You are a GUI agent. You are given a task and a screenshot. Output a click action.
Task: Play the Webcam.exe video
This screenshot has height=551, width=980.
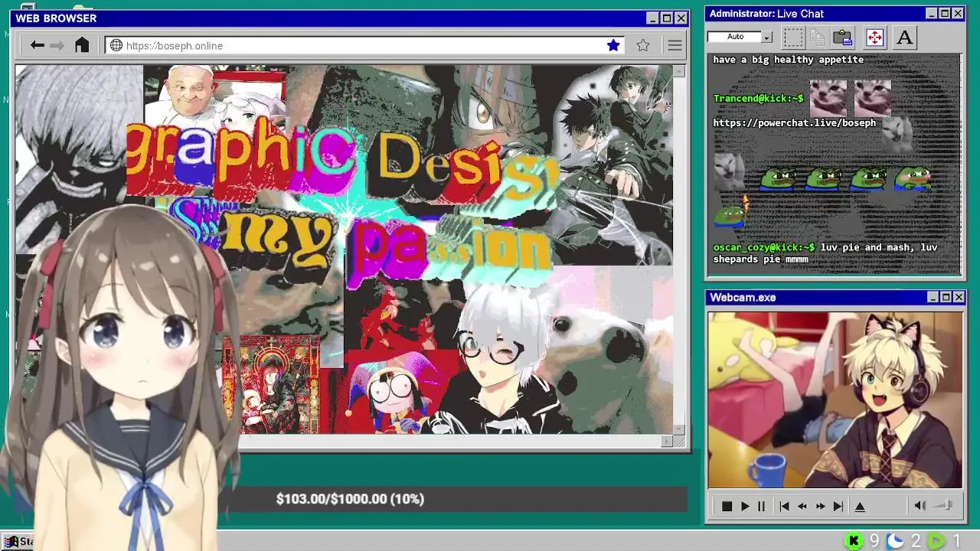pos(744,506)
